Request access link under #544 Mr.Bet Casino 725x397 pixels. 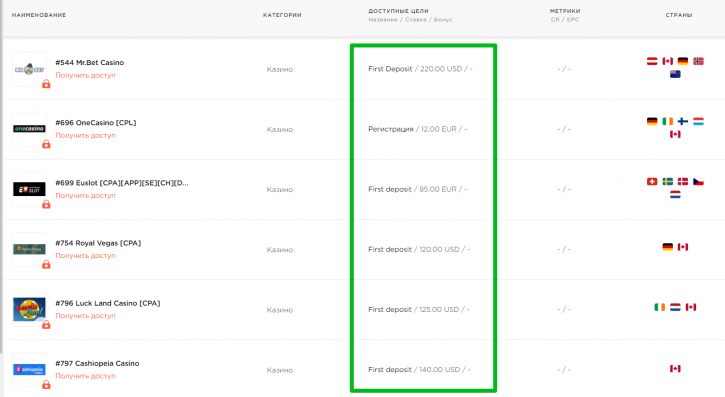coord(86,75)
